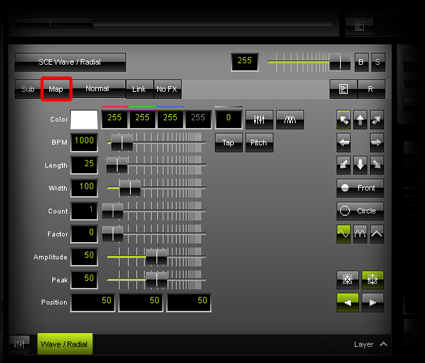Choose the sine wave shape
Image resolution: width=425 pixels, height=363 pixels.
pos(343,234)
